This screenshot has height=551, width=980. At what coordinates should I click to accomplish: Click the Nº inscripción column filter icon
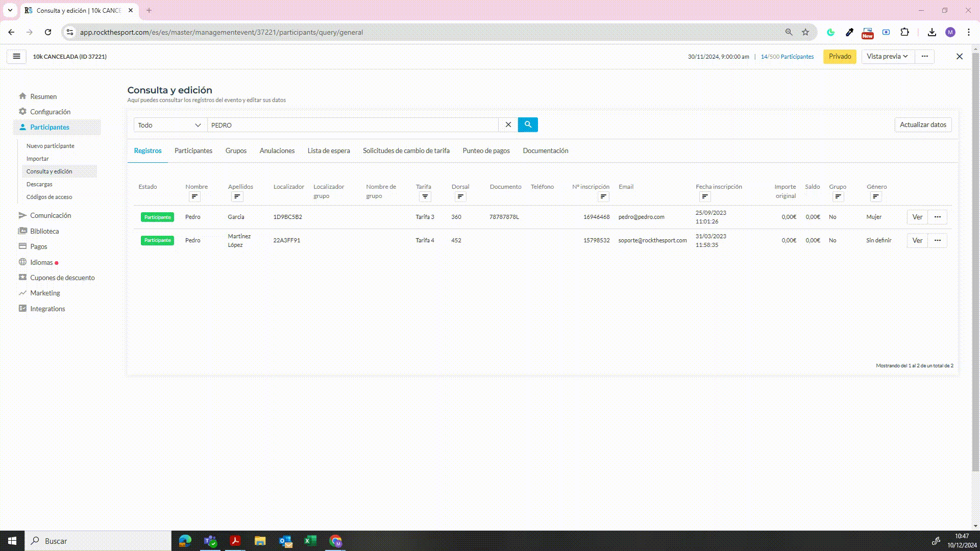(603, 197)
